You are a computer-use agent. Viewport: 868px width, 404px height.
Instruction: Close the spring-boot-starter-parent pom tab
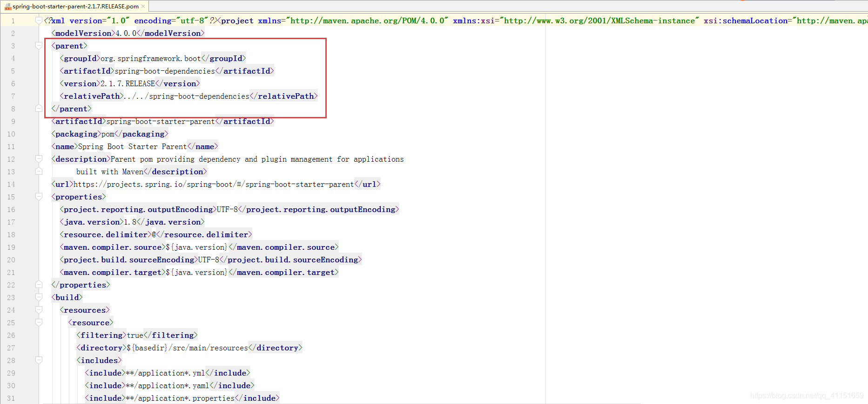(143, 7)
